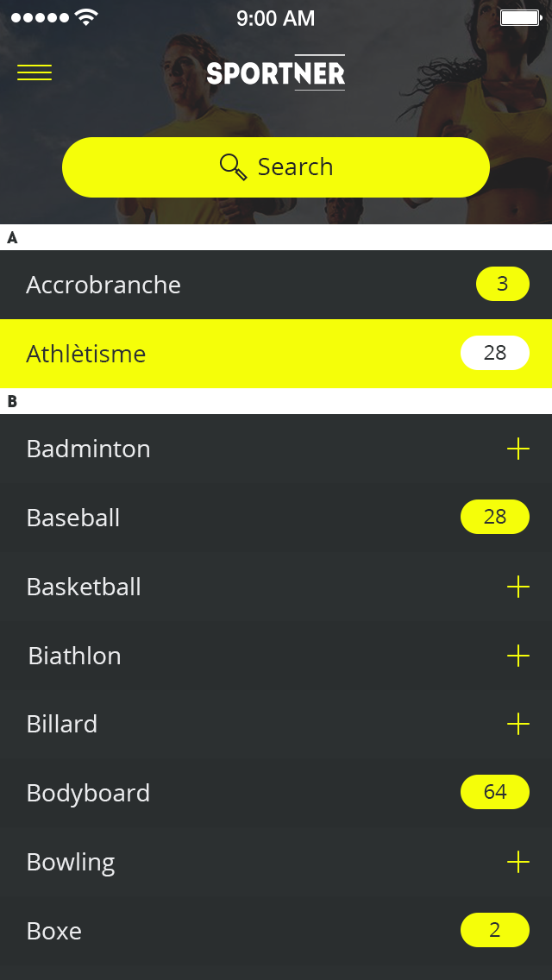Open the Accrobranche list item

[216, 285]
